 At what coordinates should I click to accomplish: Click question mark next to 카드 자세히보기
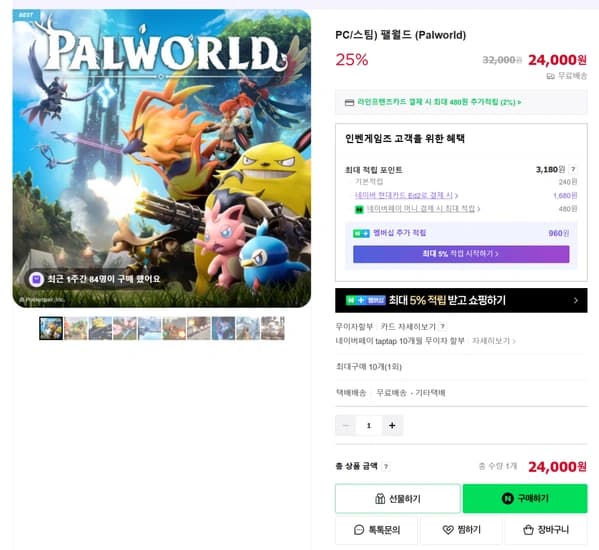[x=442, y=327]
